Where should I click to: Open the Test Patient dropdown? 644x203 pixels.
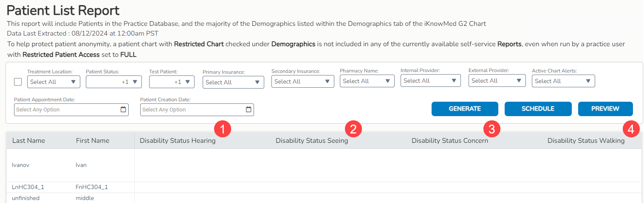tap(172, 82)
